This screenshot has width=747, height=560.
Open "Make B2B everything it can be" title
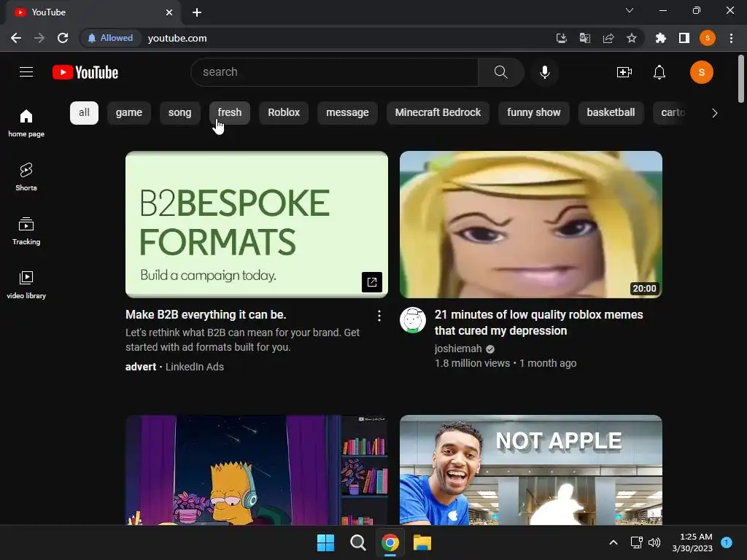click(206, 315)
